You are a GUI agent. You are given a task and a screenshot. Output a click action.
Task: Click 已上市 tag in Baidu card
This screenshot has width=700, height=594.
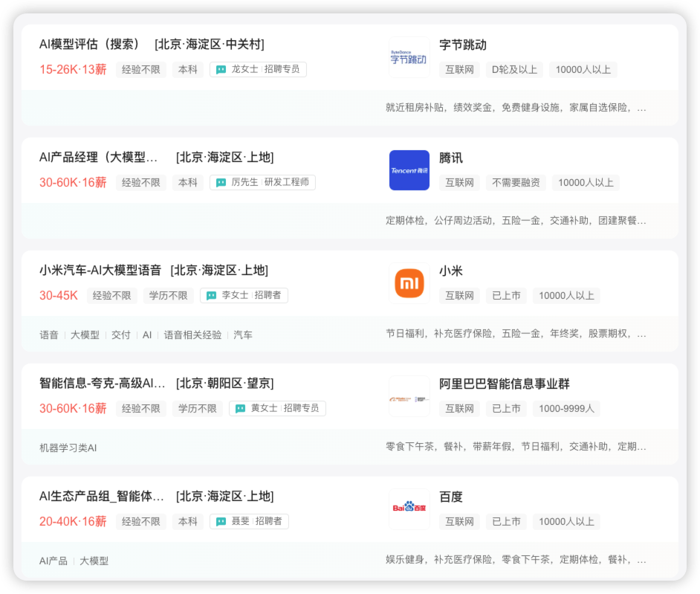click(506, 522)
